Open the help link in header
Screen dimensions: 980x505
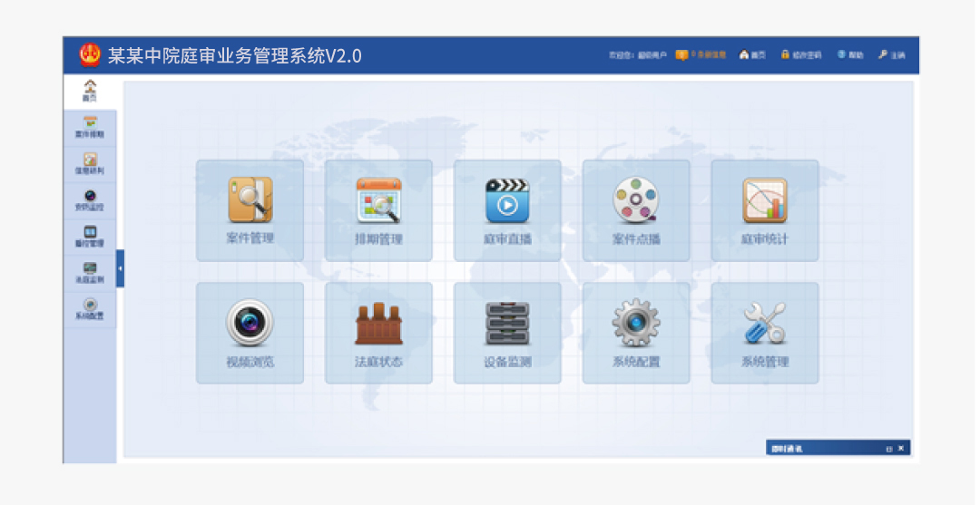(x=850, y=55)
